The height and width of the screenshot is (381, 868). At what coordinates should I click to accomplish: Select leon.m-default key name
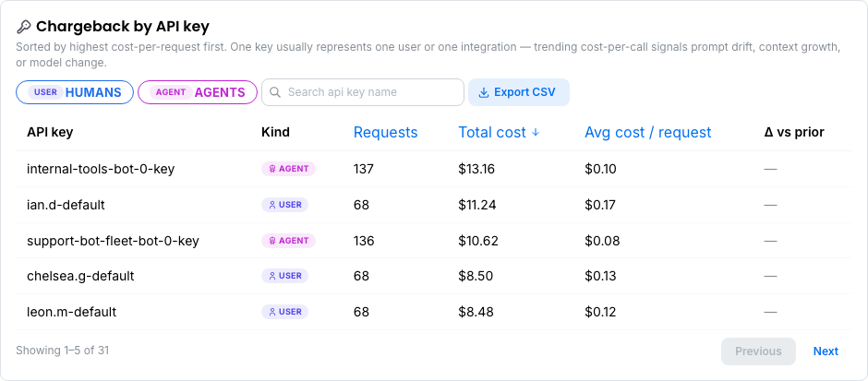coord(71,312)
